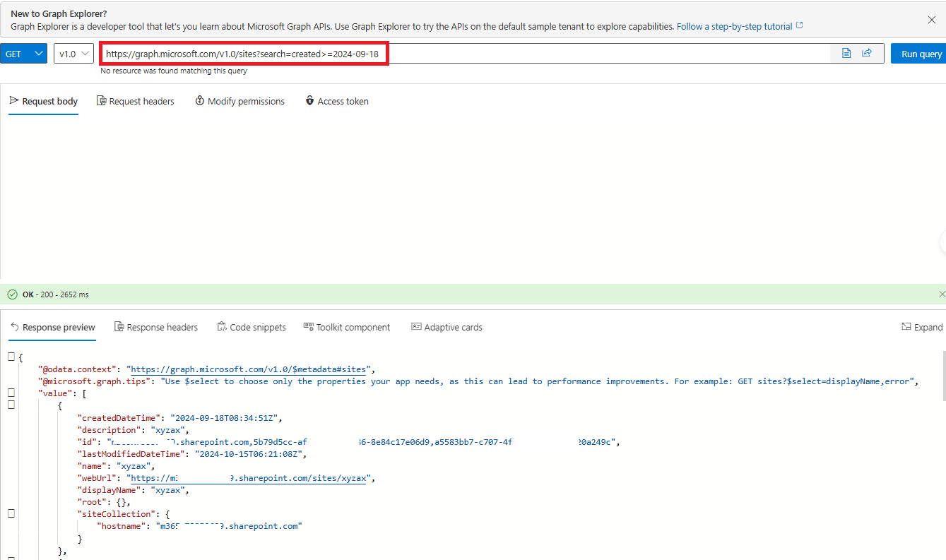
Task: Click the Expand arrows icon
Action: (x=906, y=326)
